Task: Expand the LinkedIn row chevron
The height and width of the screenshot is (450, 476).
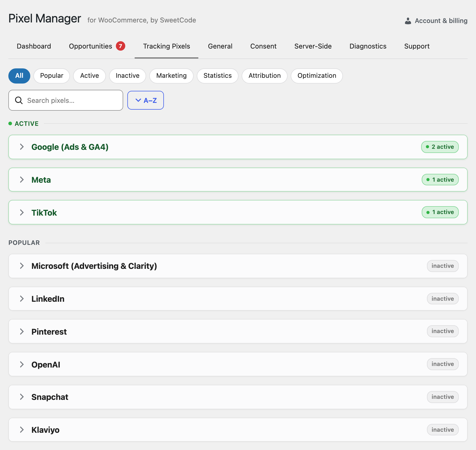Action: click(x=22, y=299)
